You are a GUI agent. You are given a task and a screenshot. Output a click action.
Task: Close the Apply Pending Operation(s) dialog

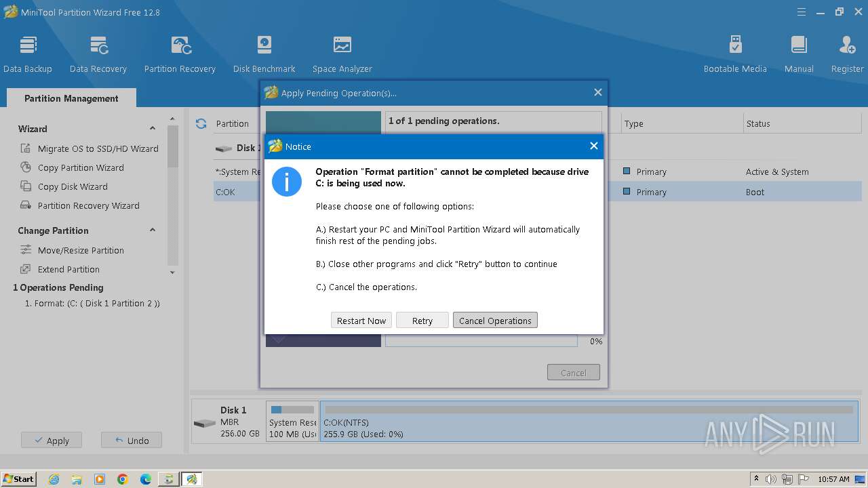(x=597, y=92)
